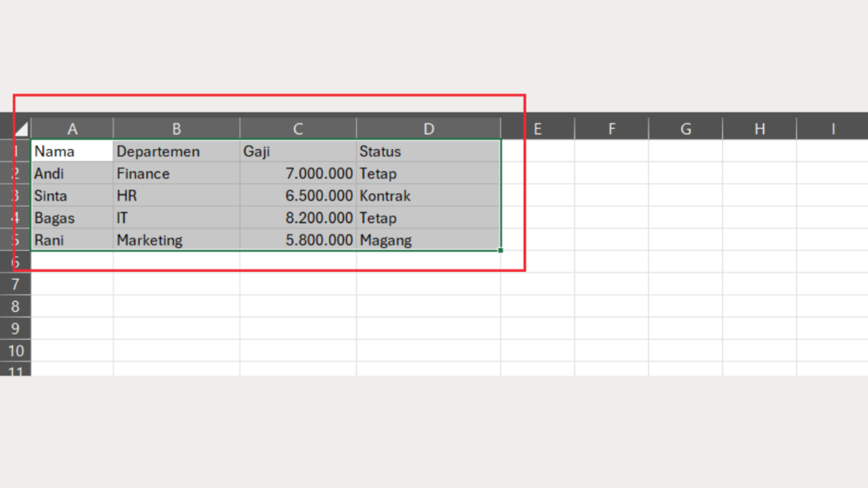Select row 9 header
The width and height of the screenshot is (868, 488).
pos(15,329)
